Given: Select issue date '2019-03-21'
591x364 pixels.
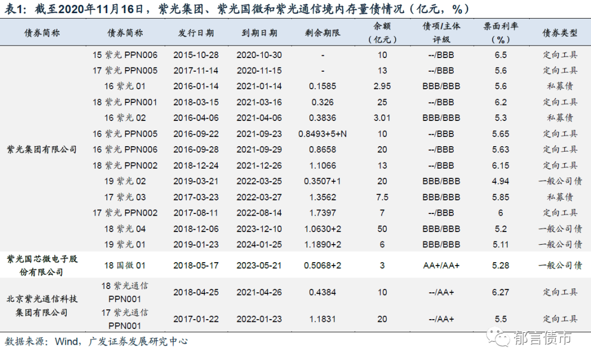Looking at the screenshot, I should [196, 181].
